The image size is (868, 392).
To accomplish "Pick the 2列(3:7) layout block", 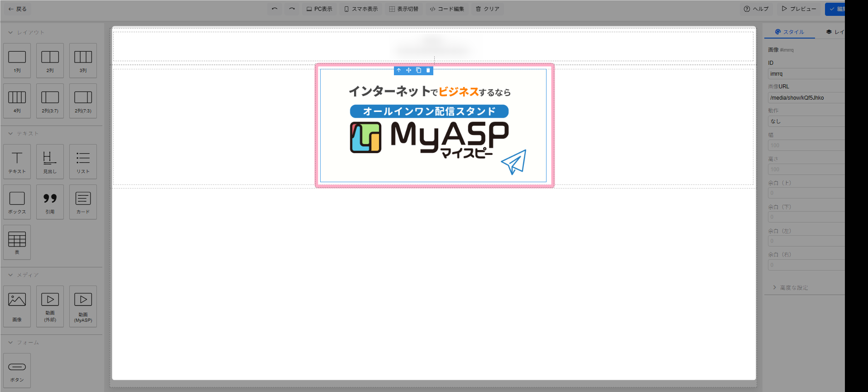I will click(x=50, y=101).
